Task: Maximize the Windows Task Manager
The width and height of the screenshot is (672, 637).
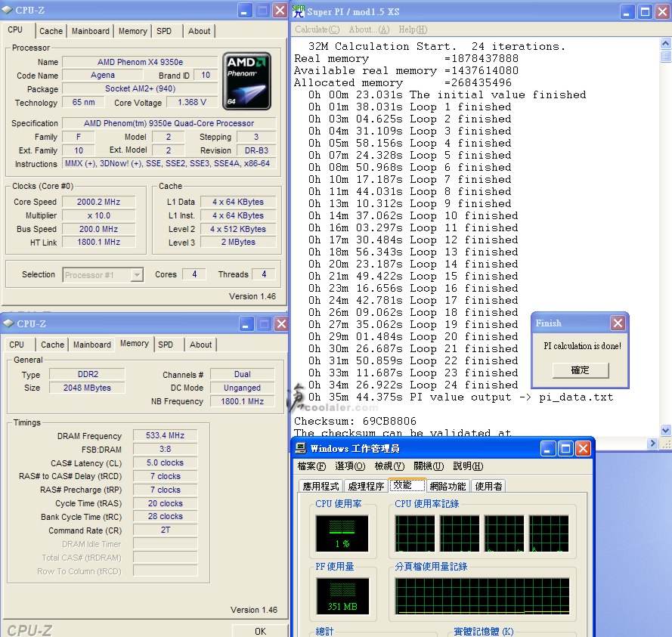Action: coord(565,449)
